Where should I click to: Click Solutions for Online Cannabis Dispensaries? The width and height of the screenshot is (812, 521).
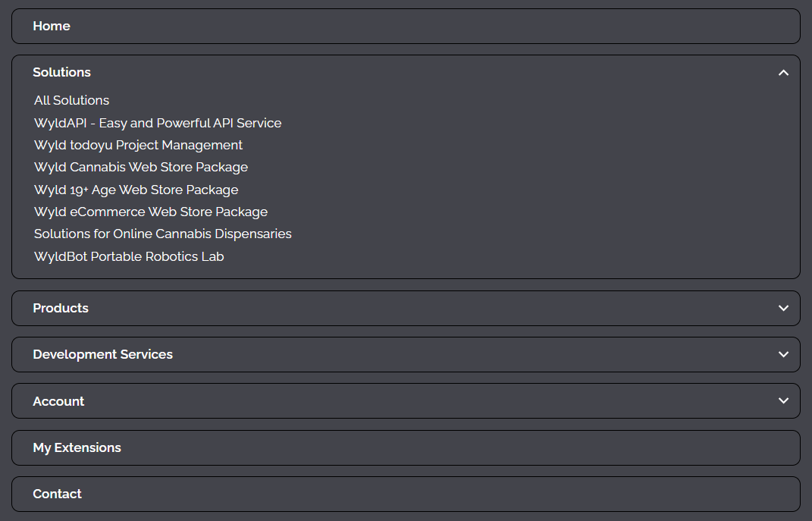[162, 234]
